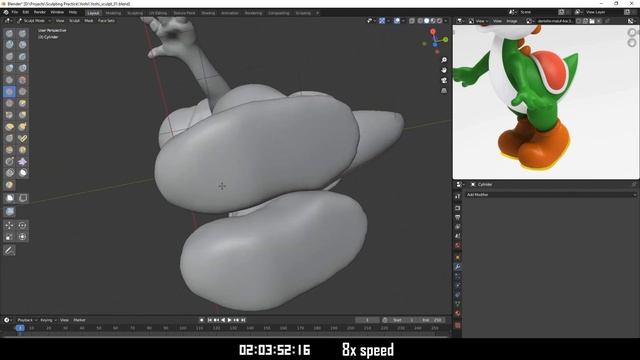Expand the overlays options dropdown arrow

(x=403, y=21)
